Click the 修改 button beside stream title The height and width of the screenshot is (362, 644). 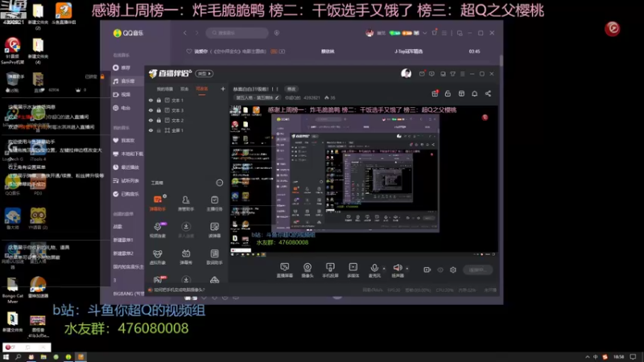291,89
